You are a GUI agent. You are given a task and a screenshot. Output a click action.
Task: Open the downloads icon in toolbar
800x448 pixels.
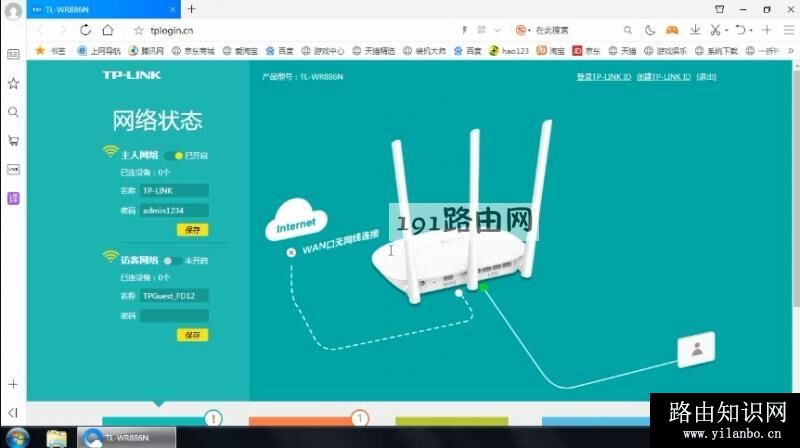(695, 30)
